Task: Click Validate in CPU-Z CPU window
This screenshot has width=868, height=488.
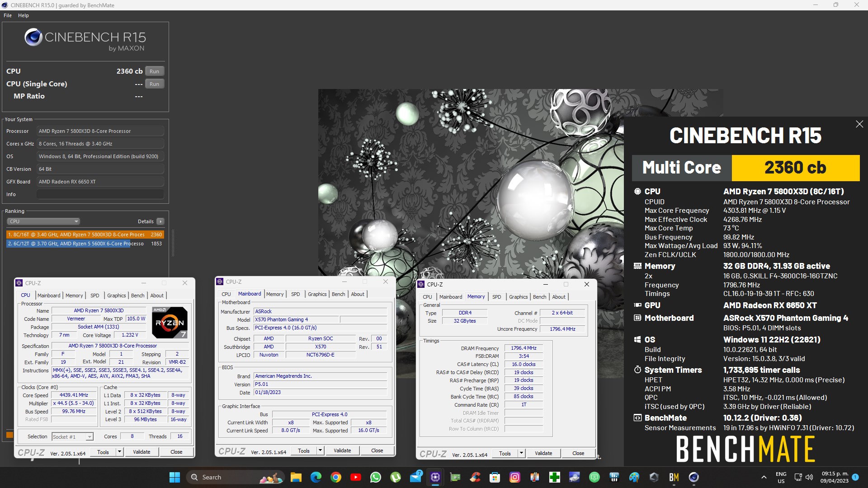Action: [142, 452]
